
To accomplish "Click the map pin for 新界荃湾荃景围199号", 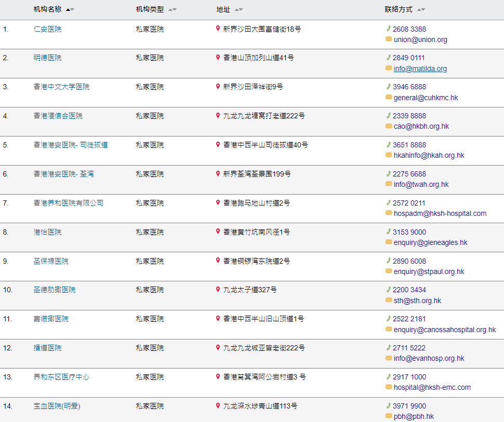I will (218, 174).
